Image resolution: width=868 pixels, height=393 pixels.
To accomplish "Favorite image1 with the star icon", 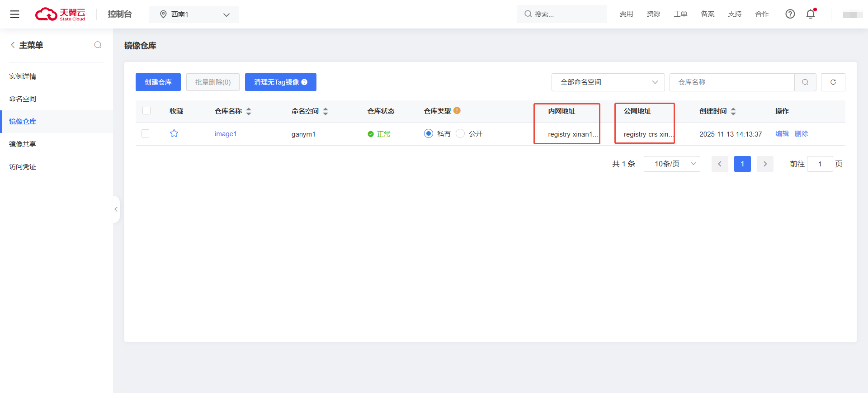I will click(x=174, y=133).
